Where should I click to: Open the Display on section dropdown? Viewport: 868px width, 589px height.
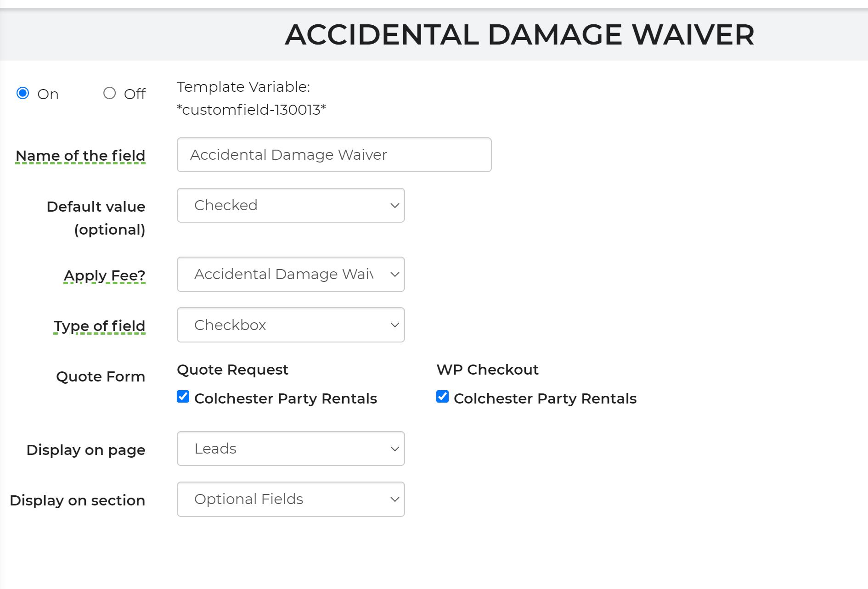pos(291,499)
